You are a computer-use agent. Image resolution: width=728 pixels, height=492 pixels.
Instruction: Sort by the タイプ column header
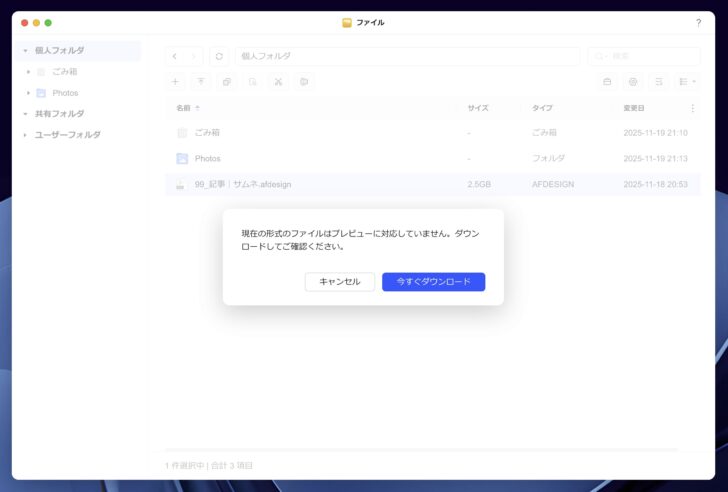(x=542, y=108)
